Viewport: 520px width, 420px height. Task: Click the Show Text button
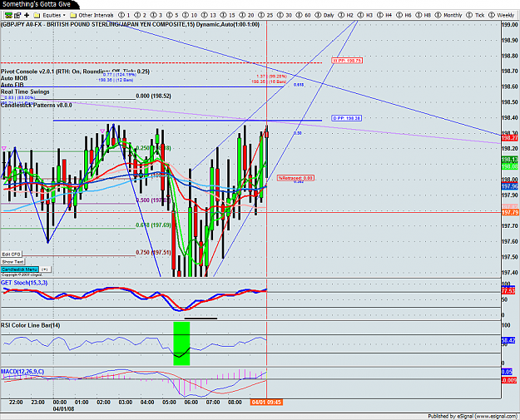click(x=12, y=262)
